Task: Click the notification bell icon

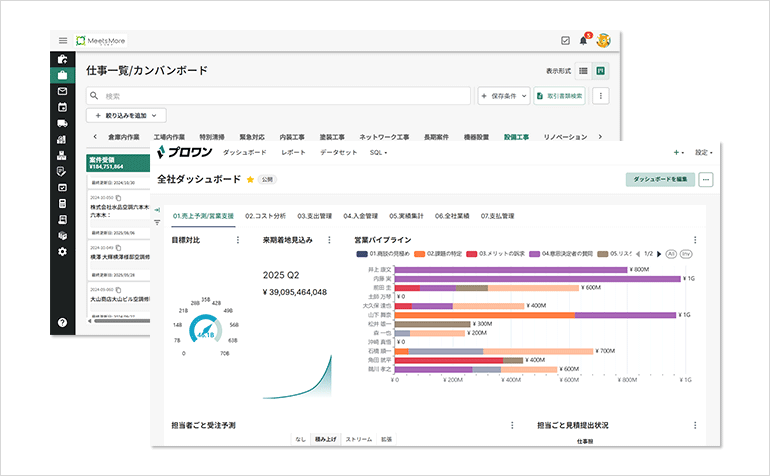Action: (x=583, y=41)
